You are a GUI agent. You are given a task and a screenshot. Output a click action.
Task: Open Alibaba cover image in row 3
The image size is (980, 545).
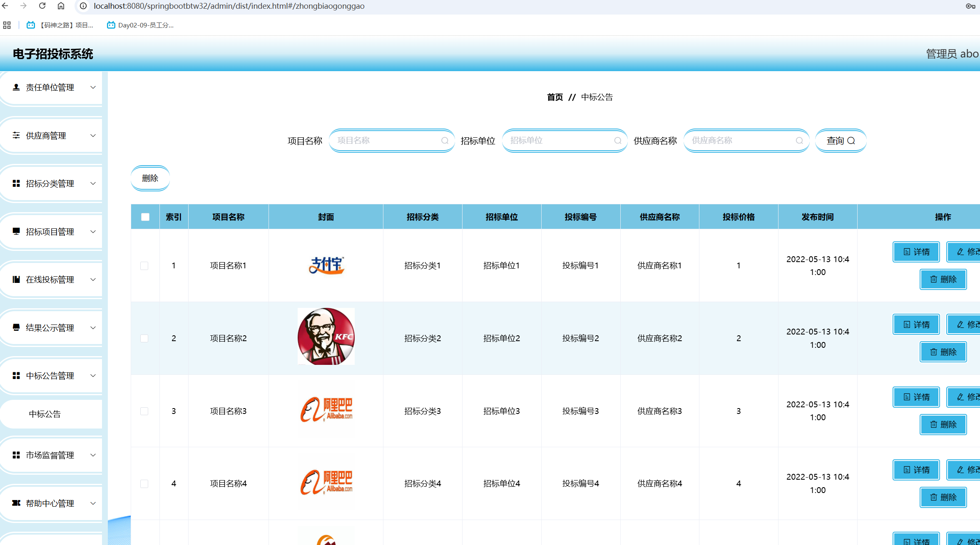[x=326, y=410]
